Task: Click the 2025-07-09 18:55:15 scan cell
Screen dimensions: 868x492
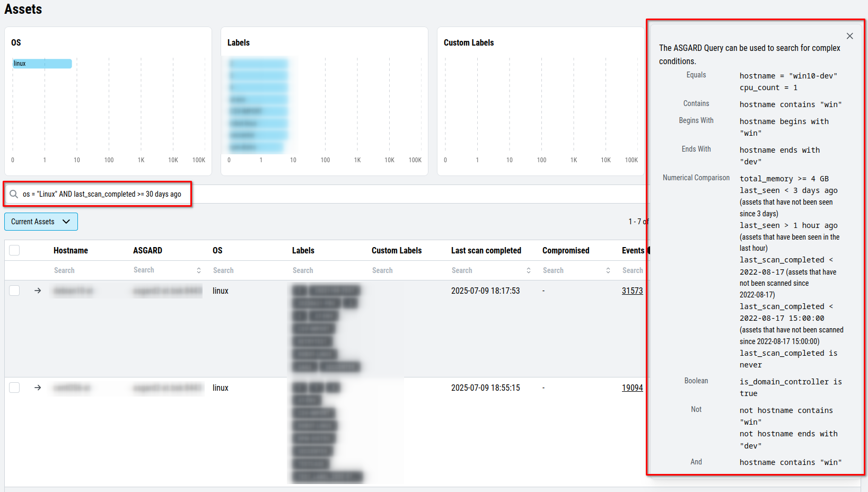Action: tap(486, 388)
